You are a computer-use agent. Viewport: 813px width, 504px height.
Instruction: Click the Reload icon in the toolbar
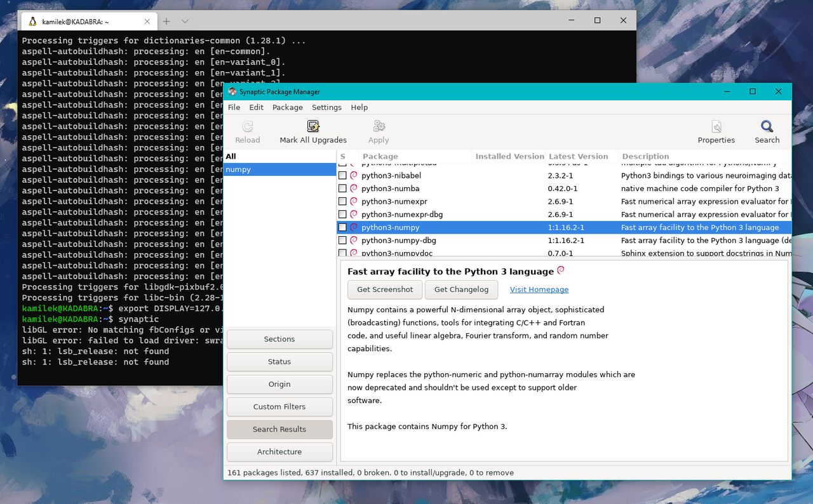tap(248, 130)
